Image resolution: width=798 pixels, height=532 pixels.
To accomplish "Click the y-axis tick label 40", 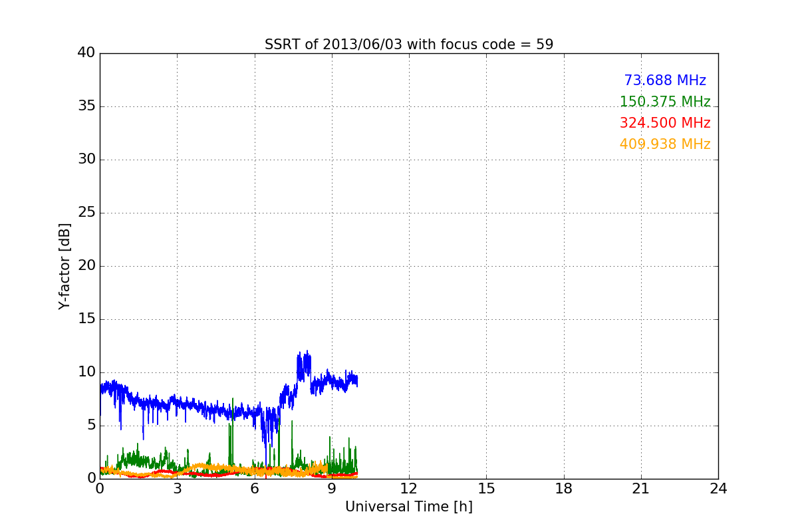I will (x=86, y=53).
